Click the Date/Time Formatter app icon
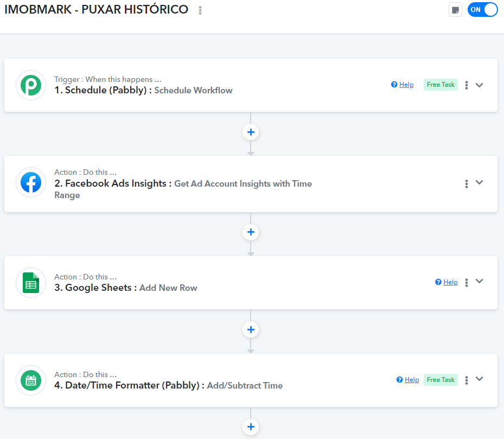 [x=31, y=380]
